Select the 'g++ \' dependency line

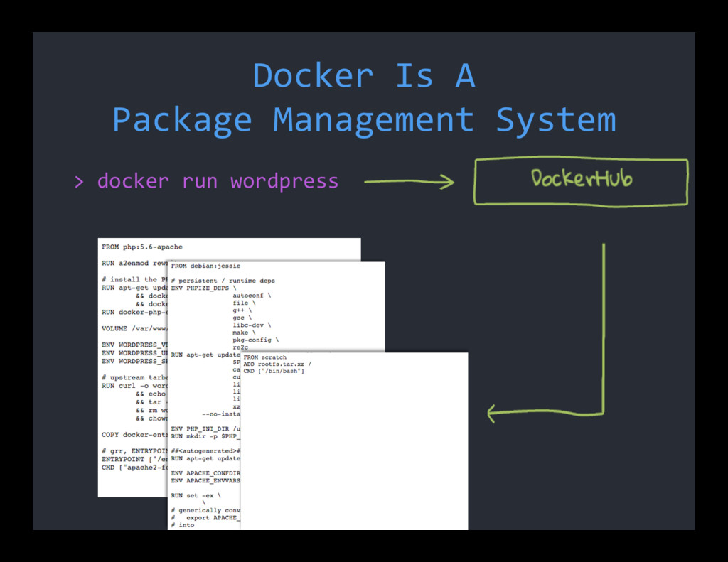[x=242, y=310]
